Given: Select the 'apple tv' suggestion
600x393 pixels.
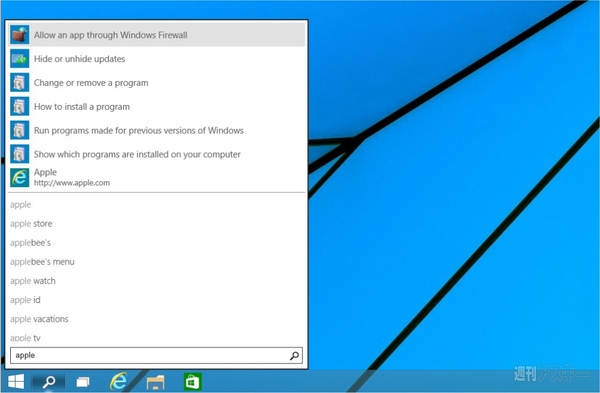Looking at the screenshot, I should coord(25,338).
